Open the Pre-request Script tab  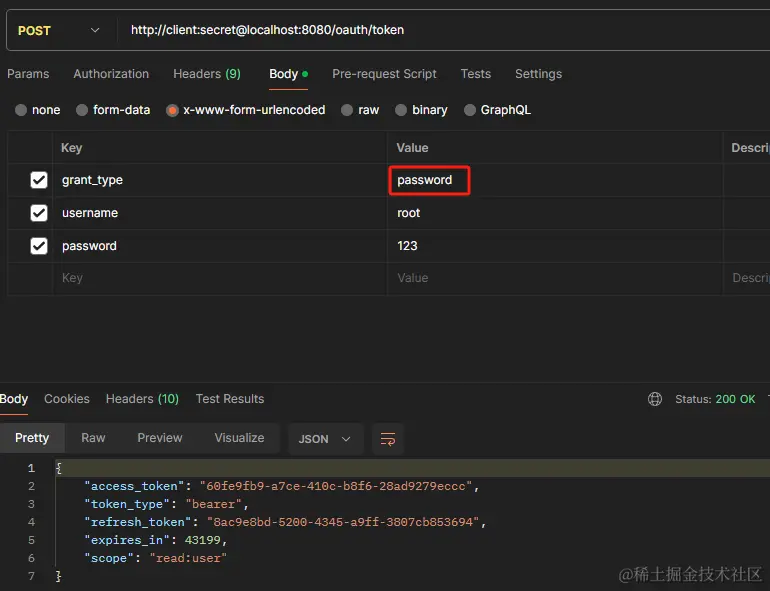click(x=384, y=74)
